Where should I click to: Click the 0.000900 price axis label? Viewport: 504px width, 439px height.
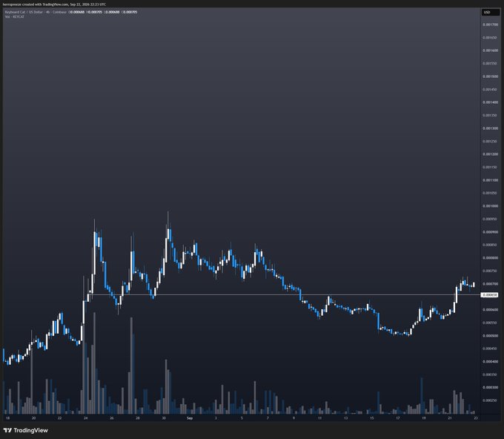pyautogui.click(x=490, y=232)
